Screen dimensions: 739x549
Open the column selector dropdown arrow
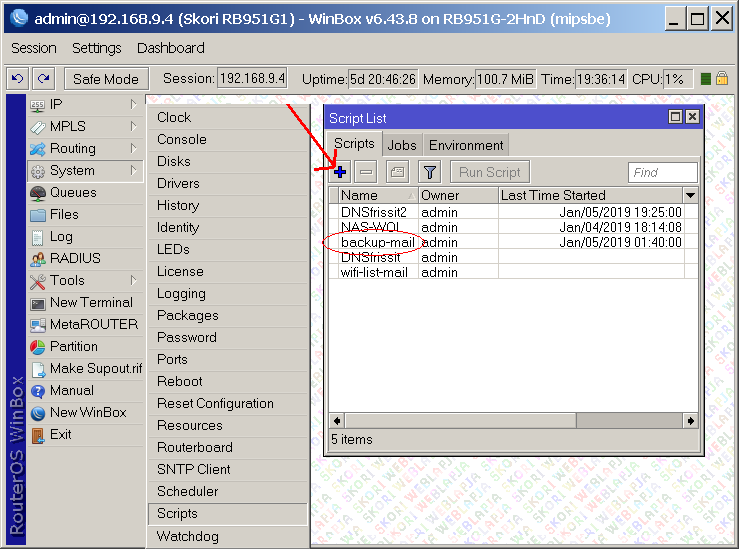[689, 195]
